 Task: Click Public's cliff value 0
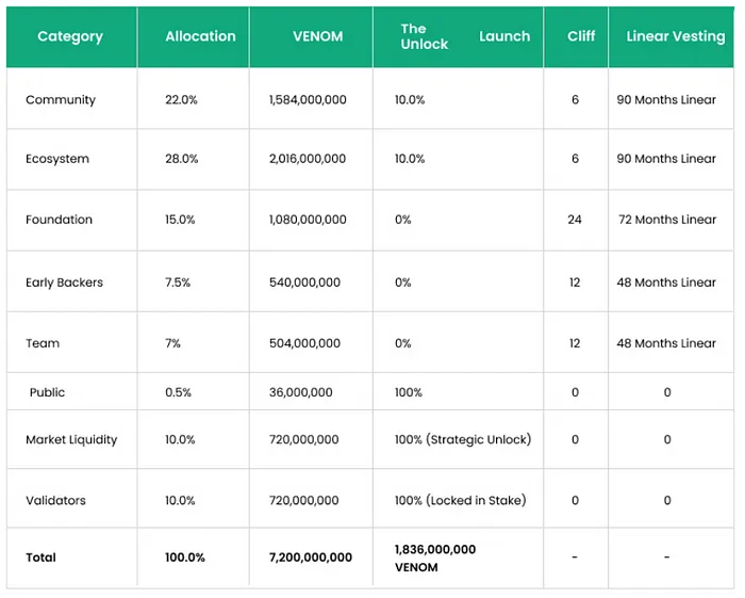[575, 392]
